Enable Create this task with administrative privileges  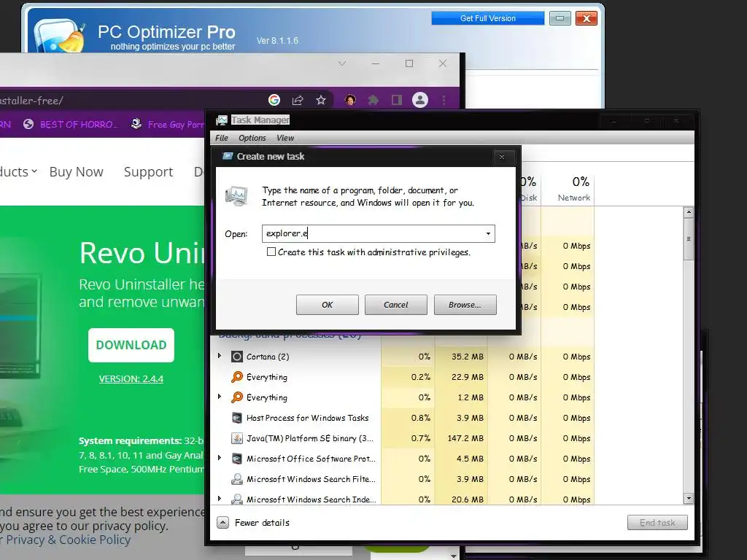[x=271, y=252]
